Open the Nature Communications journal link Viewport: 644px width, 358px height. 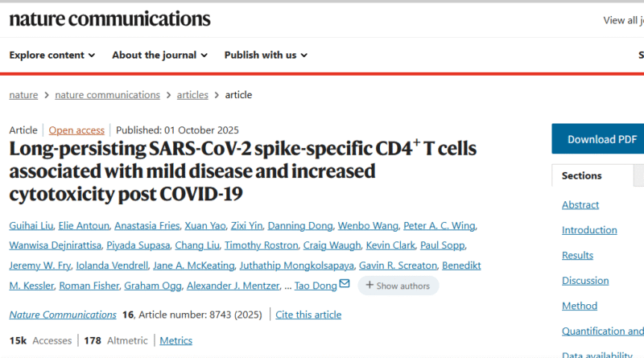point(63,315)
